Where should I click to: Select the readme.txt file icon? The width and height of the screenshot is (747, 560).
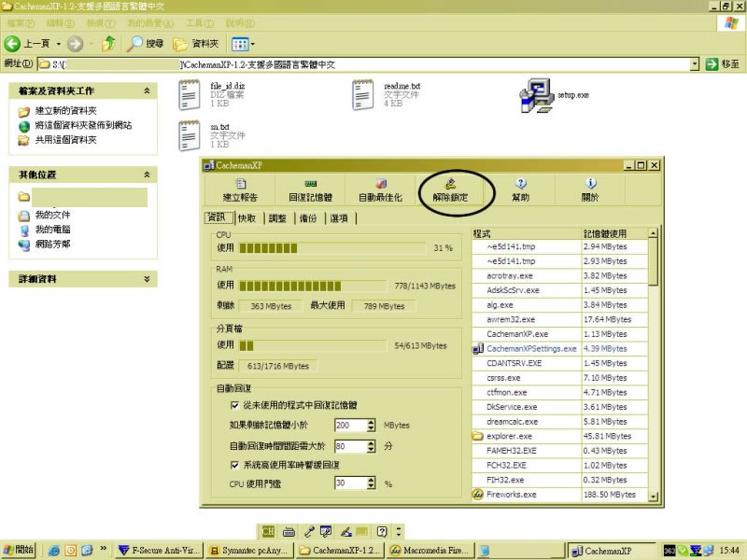[x=362, y=95]
